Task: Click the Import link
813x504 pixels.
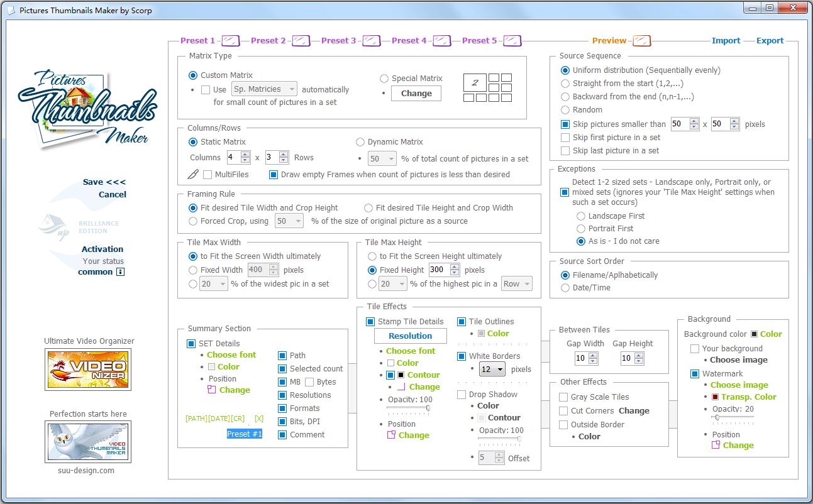Action: pyautogui.click(x=726, y=41)
